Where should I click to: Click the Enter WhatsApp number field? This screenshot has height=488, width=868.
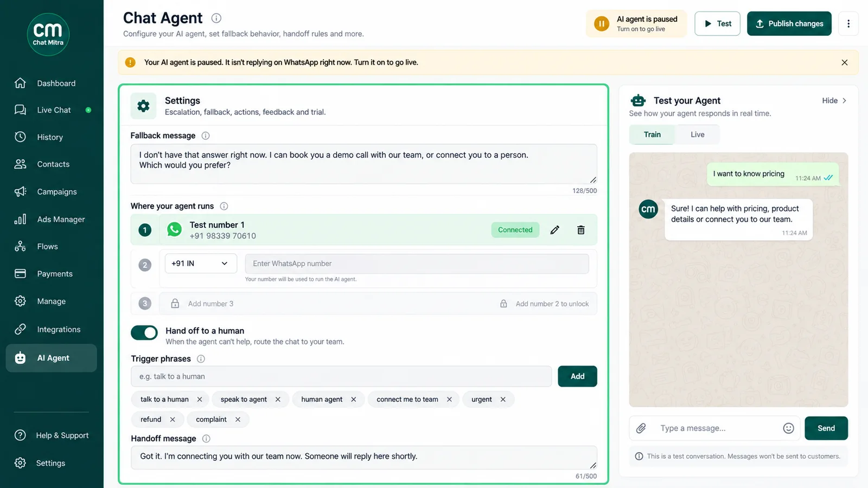(x=417, y=264)
